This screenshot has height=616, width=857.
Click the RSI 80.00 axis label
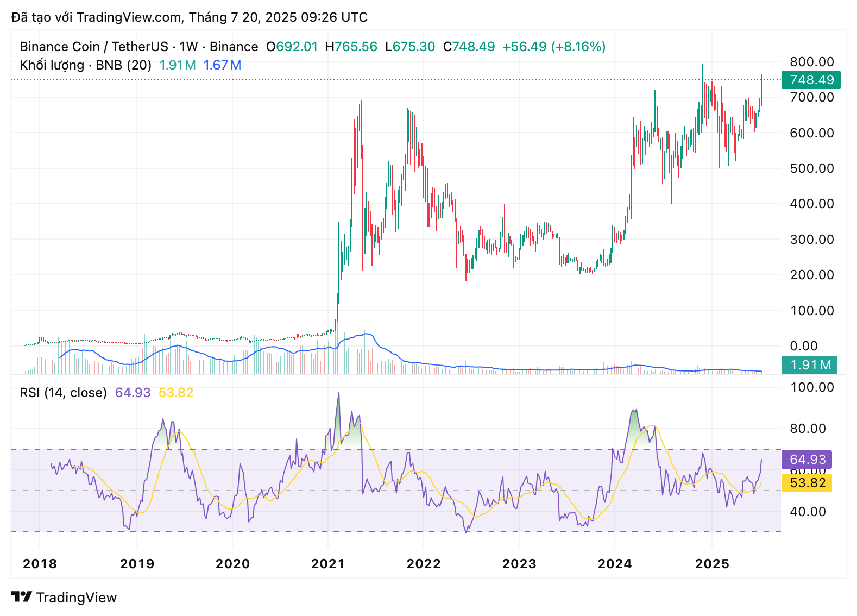coord(808,429)
